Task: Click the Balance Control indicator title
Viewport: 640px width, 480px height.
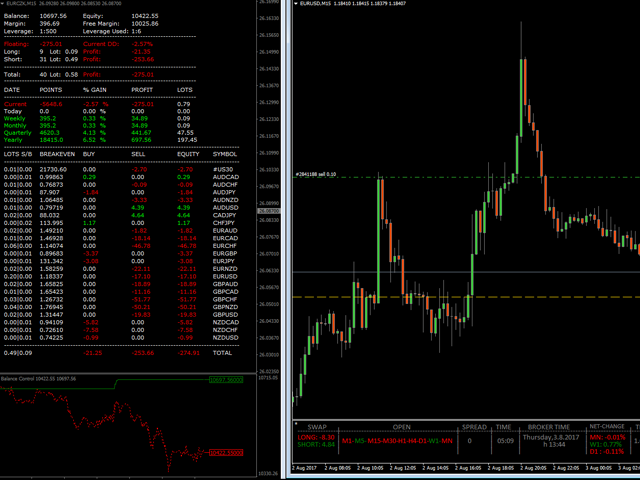Action: coord(20,379)
